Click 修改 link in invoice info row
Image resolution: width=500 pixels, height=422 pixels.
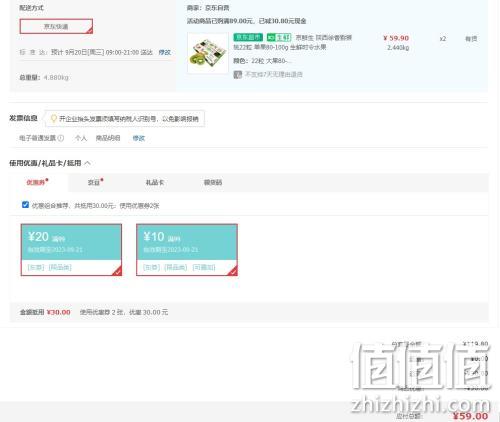(x=139, y=138)
